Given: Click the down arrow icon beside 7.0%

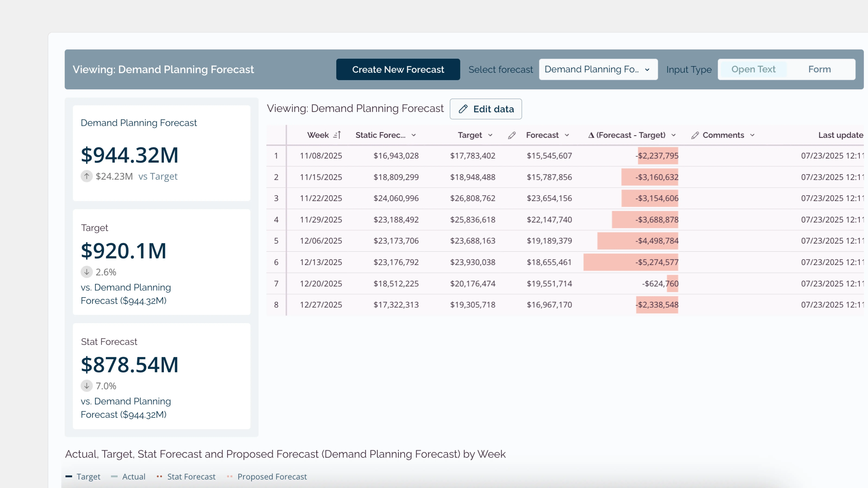Looking at the screenshot, I should coord(87,386).
